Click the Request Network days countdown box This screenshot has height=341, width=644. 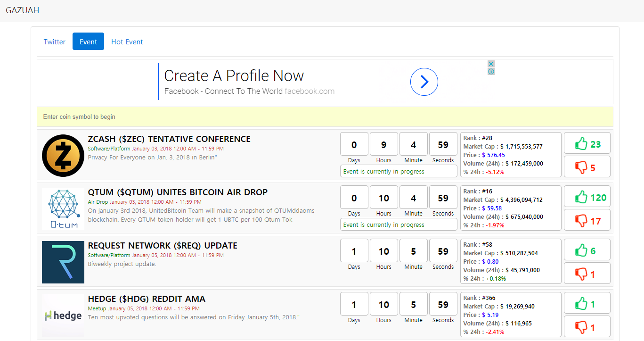[354, 251]
